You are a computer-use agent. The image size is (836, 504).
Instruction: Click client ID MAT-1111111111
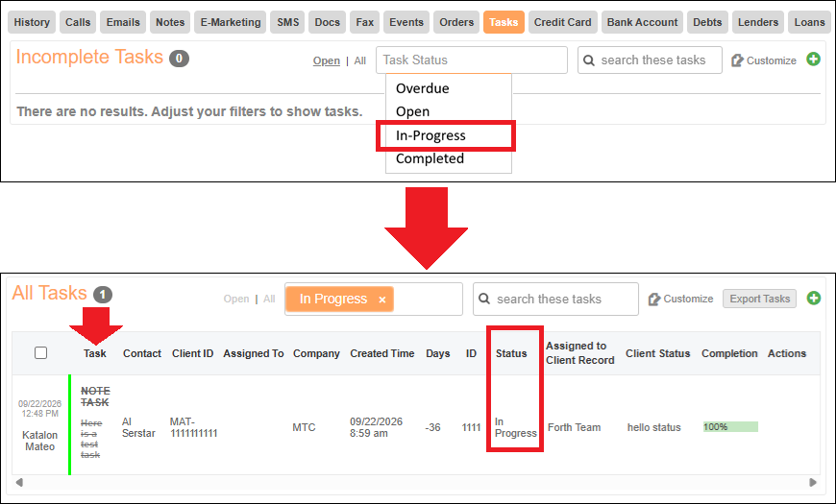click(193, 427)
